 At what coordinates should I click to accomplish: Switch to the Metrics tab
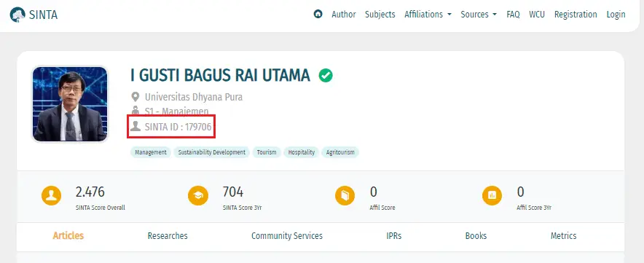564,236
